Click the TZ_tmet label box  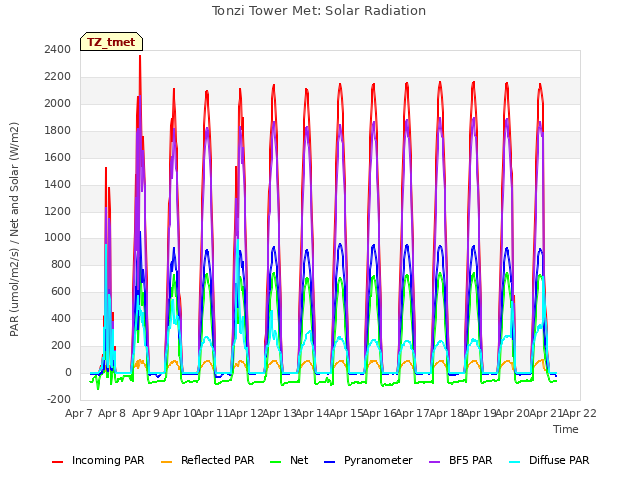pos(111,42)
